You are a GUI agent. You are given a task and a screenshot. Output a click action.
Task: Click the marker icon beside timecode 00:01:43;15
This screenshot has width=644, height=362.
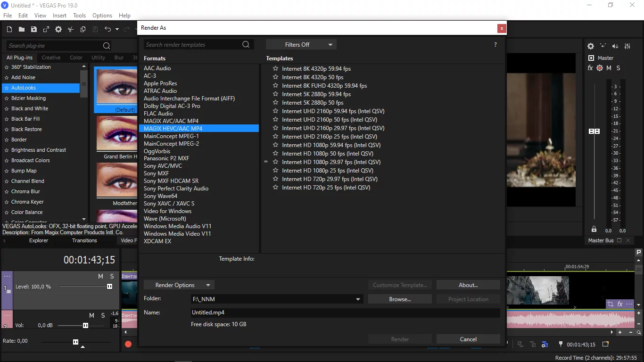[561, 345]
